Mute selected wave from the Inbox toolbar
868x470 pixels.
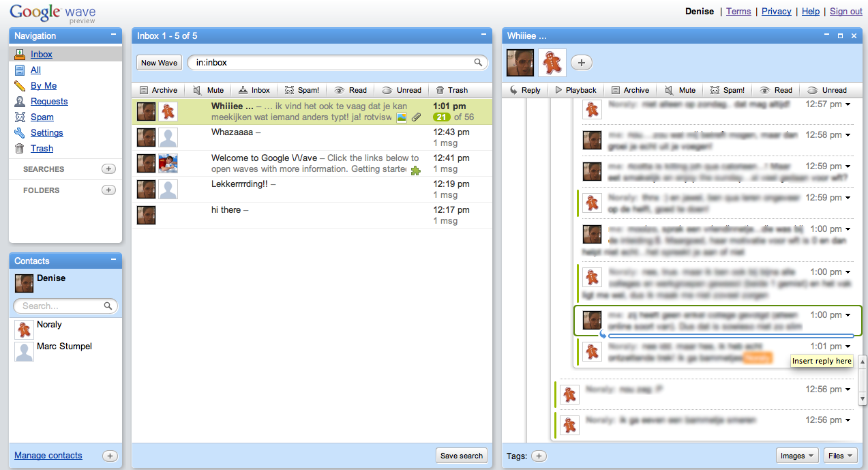[x=209, y=90]
